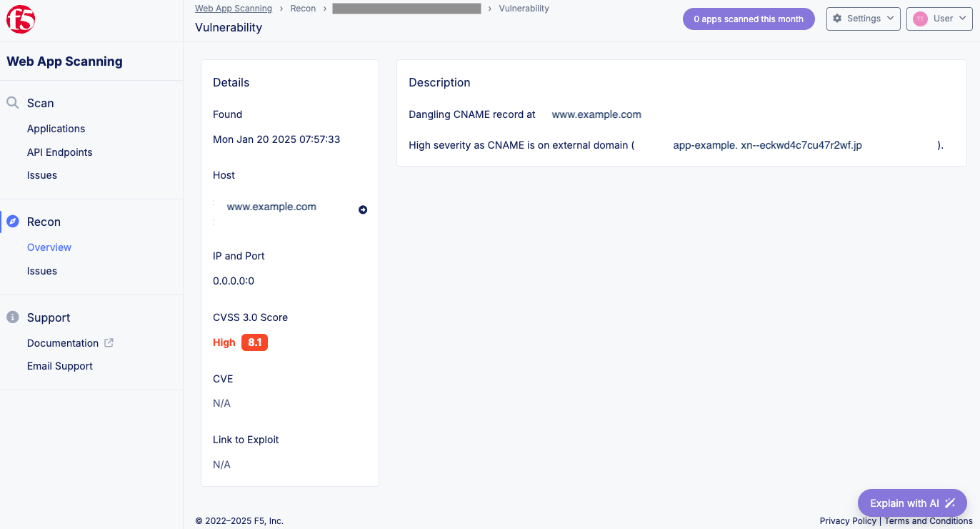Click the N/A value under Link to Exploit
Screen dimensions: 980x529
(x=221, y=465)
